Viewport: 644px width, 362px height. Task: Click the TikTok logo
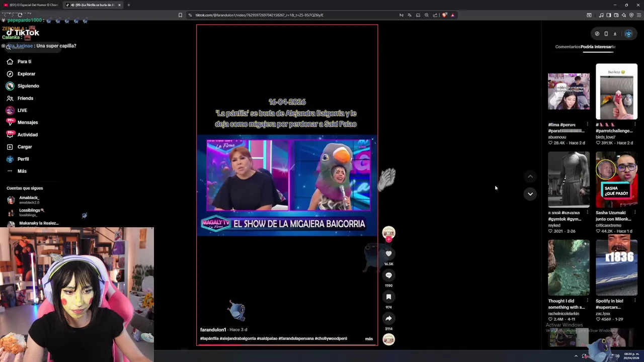pyautogui.click(x=23, y=33)
